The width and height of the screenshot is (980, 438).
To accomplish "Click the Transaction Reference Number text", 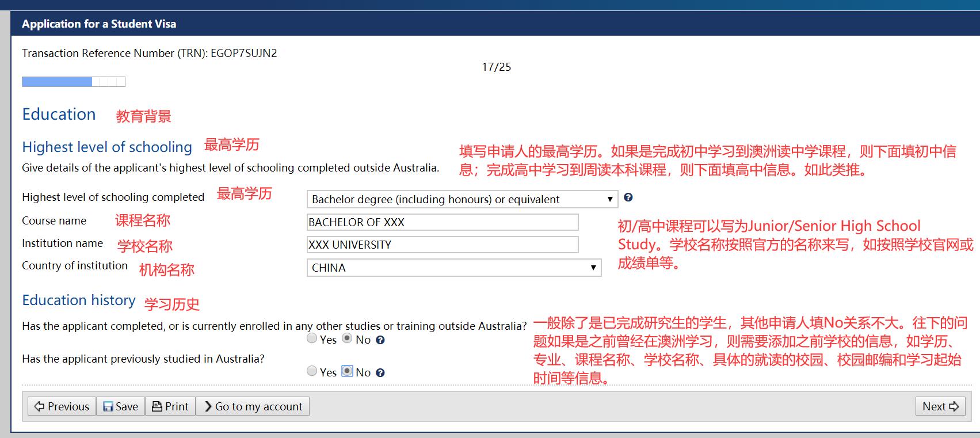I will point(150,53).
